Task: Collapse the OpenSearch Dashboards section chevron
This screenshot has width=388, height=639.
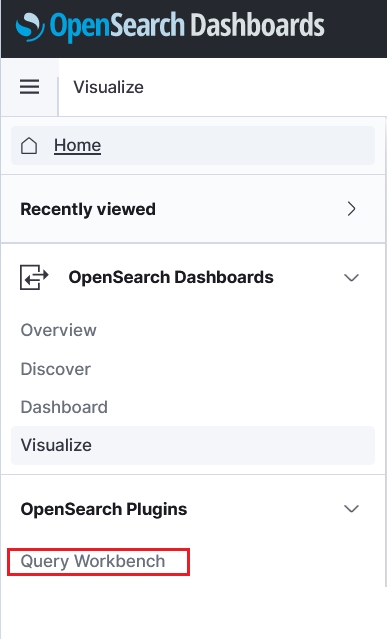Action: pyautogui.click(x=351, y=278)
